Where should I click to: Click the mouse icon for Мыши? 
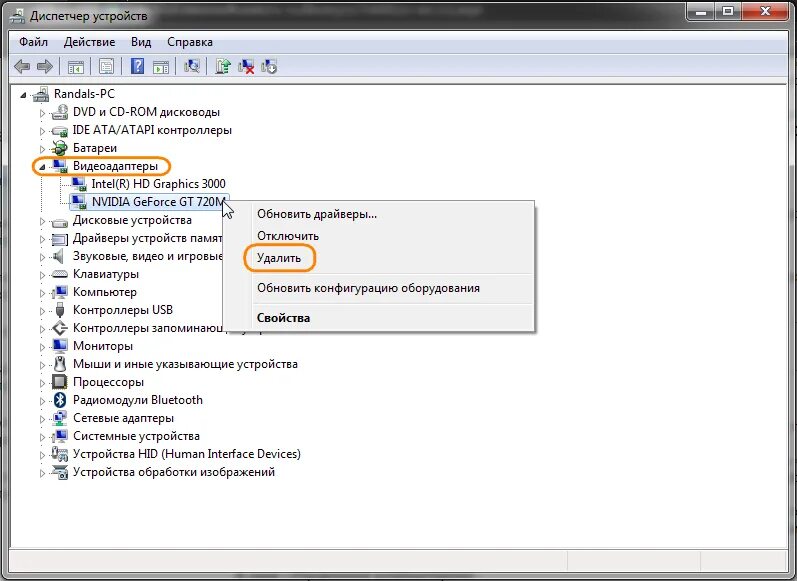click(59, 364)
